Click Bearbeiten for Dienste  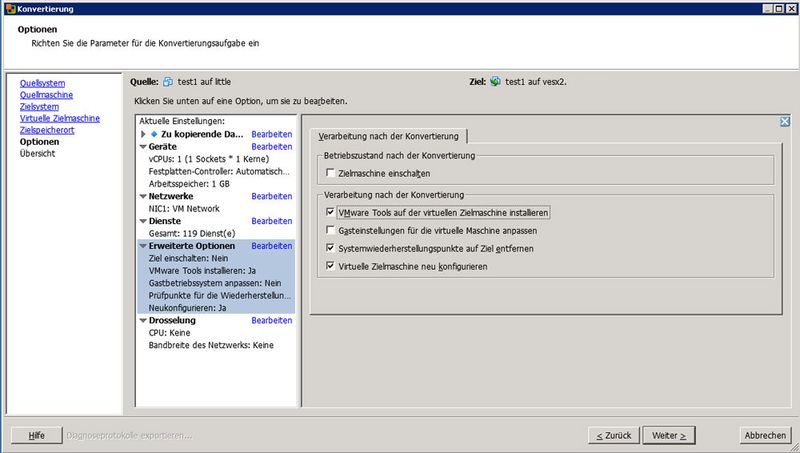pos(272,221)
